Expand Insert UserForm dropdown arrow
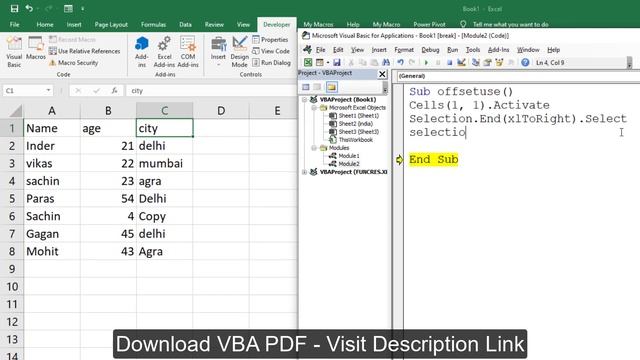This screenshot has height=360, width=640. point(327,62)
